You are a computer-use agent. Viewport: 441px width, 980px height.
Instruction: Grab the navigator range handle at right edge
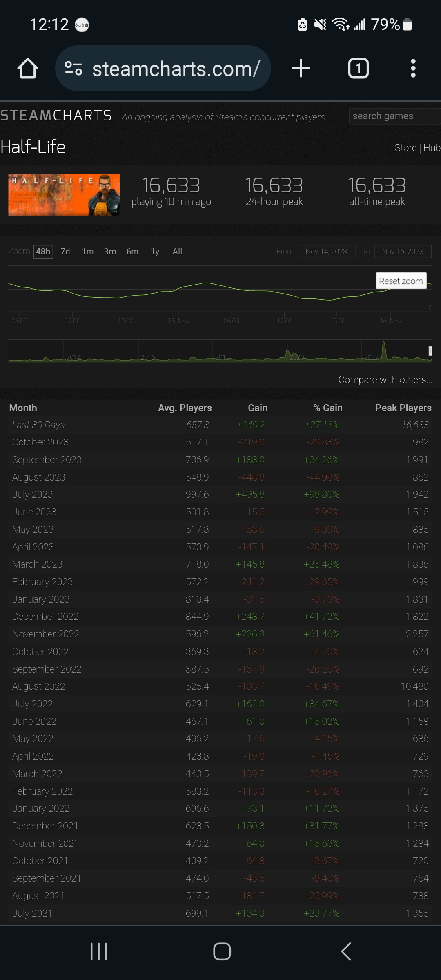pos(430,351)
